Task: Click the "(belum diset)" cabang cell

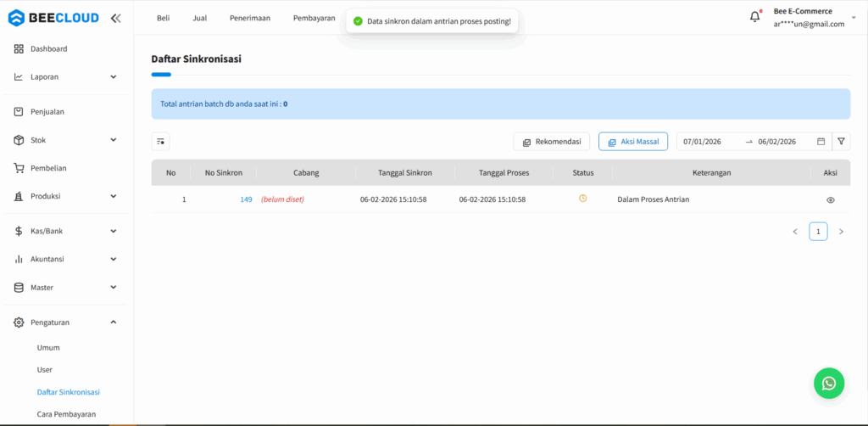Action: click(282, 199)
